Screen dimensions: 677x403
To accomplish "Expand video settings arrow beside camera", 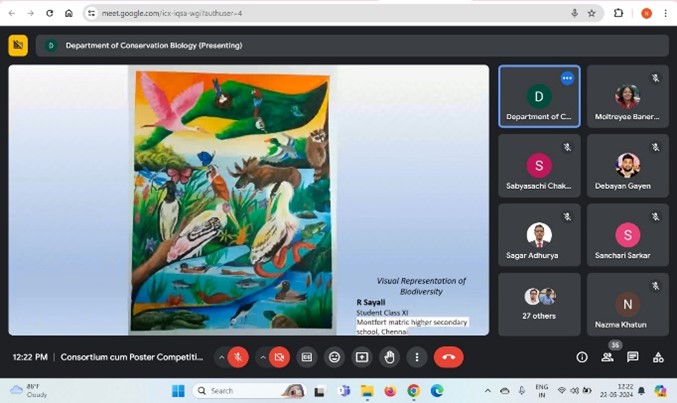I will 262,357.
